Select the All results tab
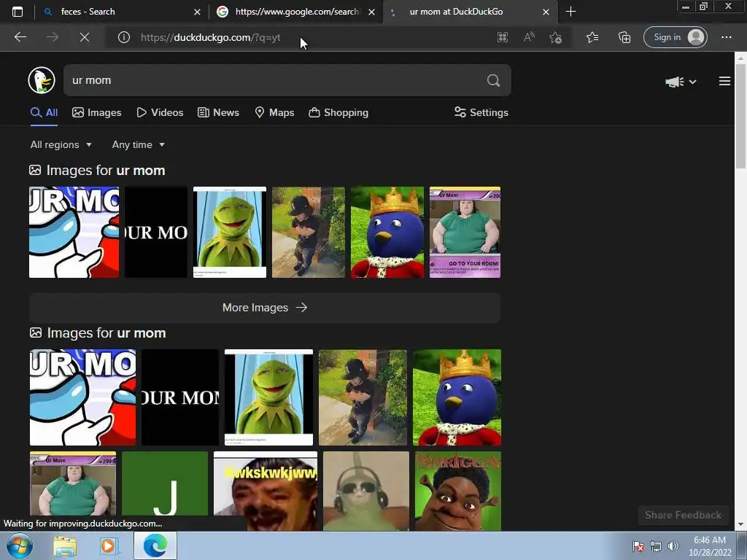 44,113
